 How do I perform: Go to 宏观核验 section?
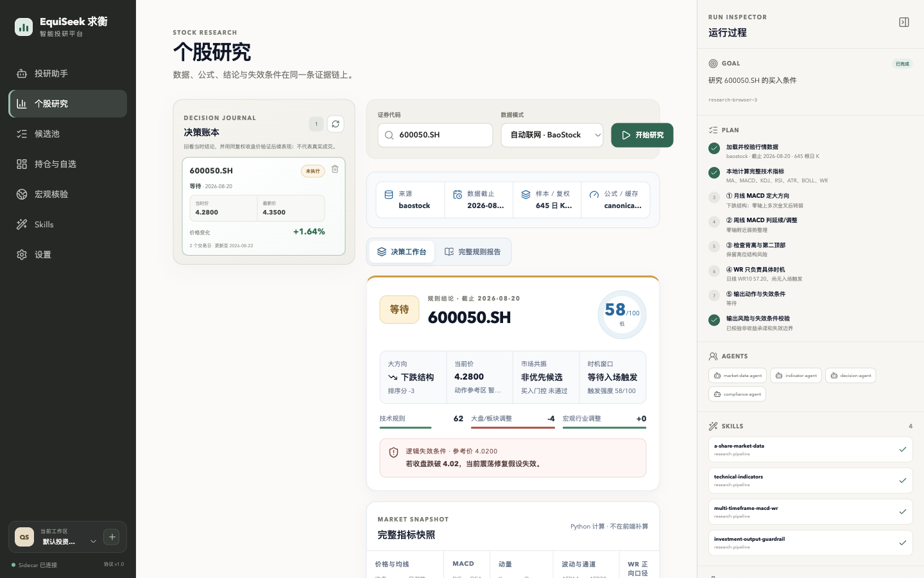click(x=67, y=194)
